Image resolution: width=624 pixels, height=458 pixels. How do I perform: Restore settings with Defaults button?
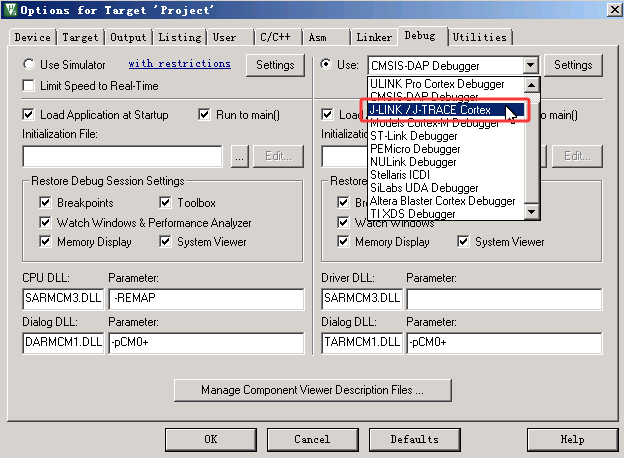point(415,440)
